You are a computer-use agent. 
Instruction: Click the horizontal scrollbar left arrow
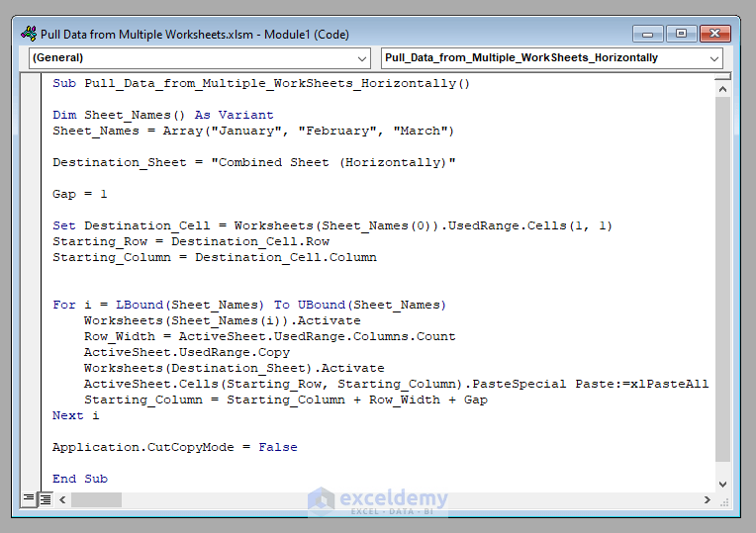(x=62, y=499)
